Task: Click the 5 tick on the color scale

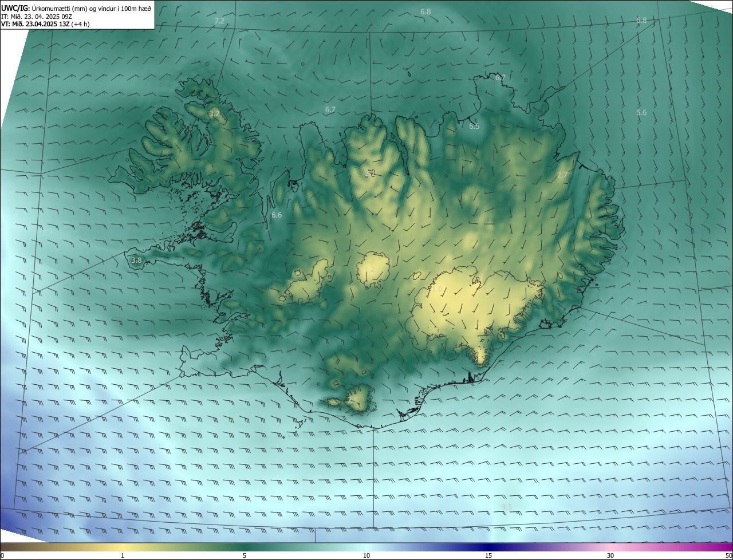Action: [x=245, y=555]
